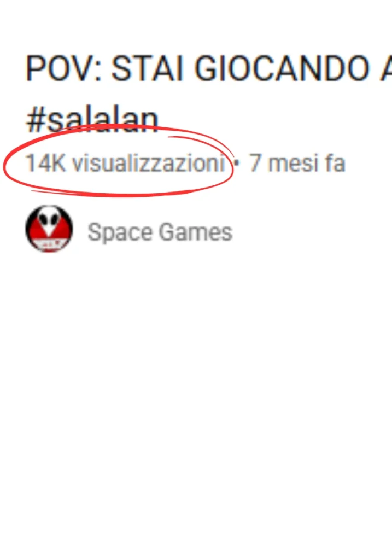Click the alien face in the channel logo
Screen dimensions: 392x560
pyautogui.click(x=49, y=221)
